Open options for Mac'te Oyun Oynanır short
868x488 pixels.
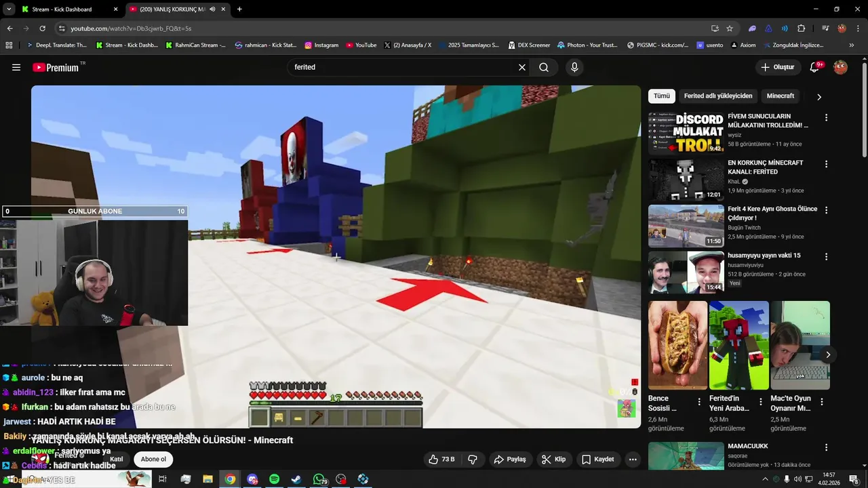(x=821, y=401)
